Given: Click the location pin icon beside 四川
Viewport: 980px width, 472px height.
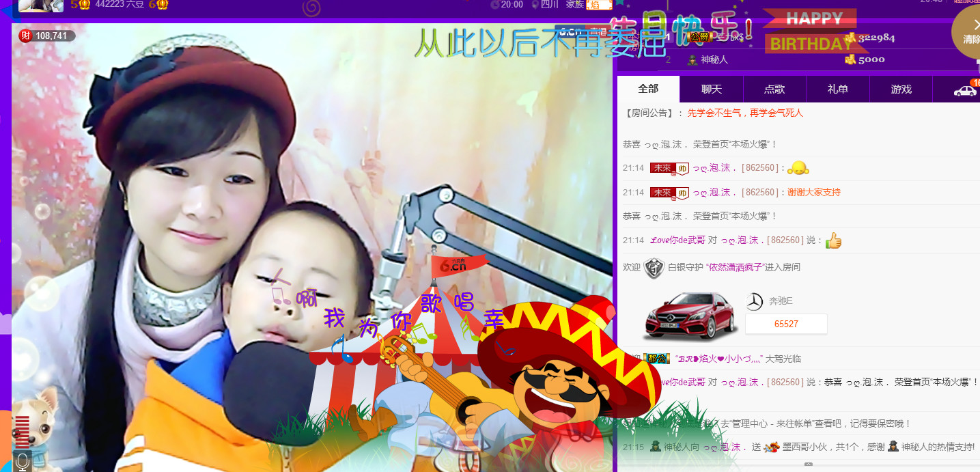Looking at the screenshot, I should (534, 4).
